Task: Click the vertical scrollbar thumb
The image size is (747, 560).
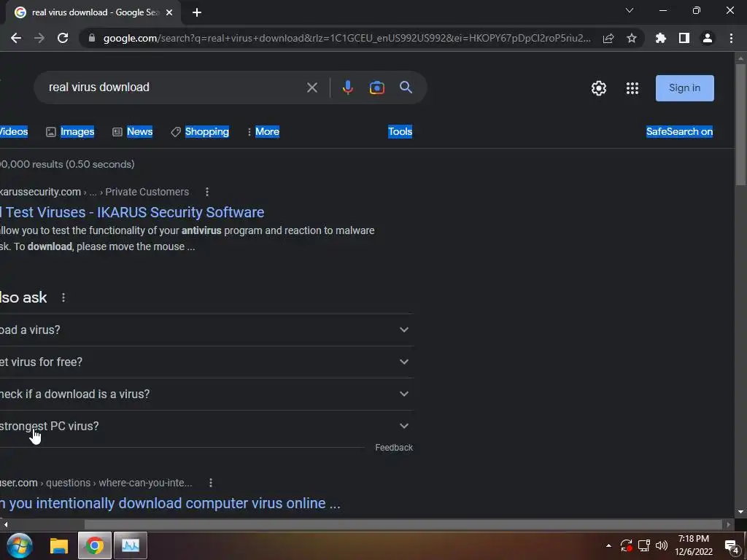Action: point(740,125)
